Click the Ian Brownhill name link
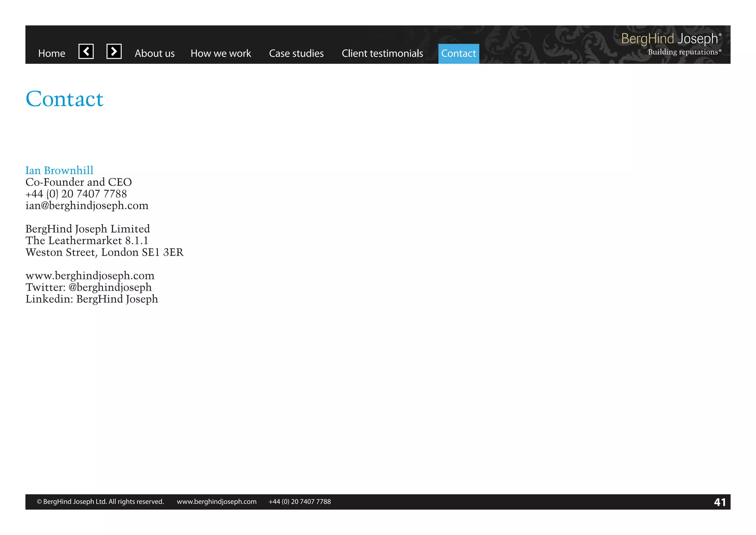 click(59, 170)
